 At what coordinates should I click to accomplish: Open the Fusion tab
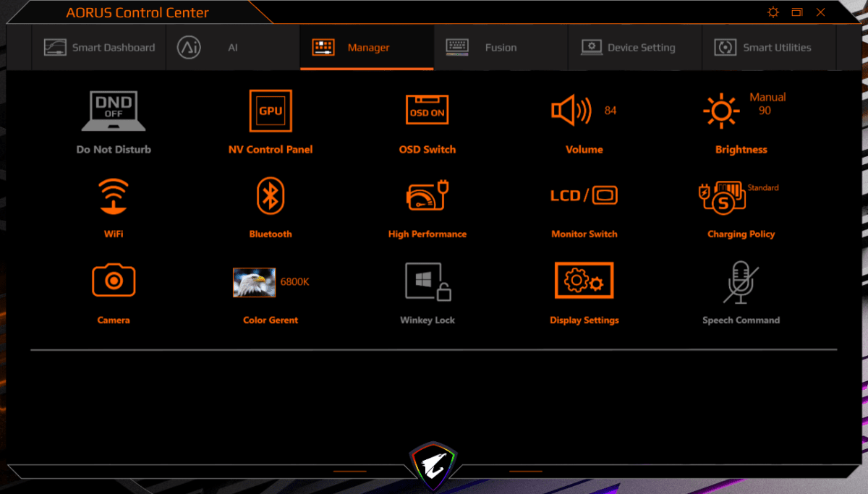pos(501,48)
